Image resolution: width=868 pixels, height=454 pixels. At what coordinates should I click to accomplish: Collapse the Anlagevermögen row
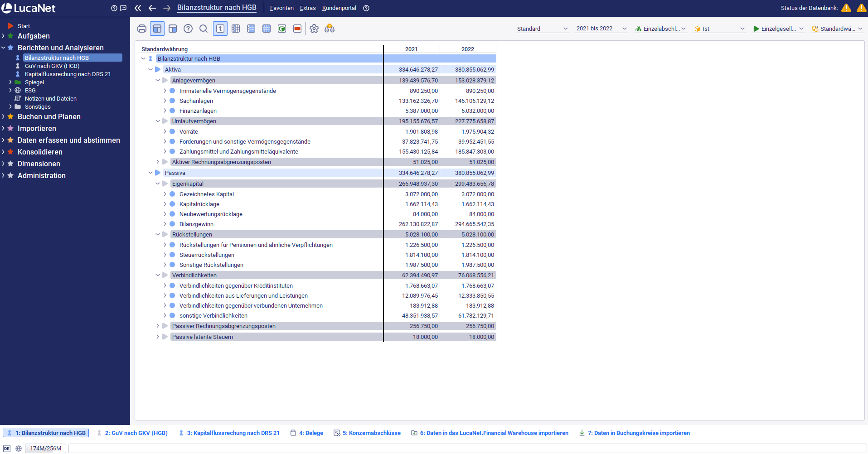click(x=158, y=80)
